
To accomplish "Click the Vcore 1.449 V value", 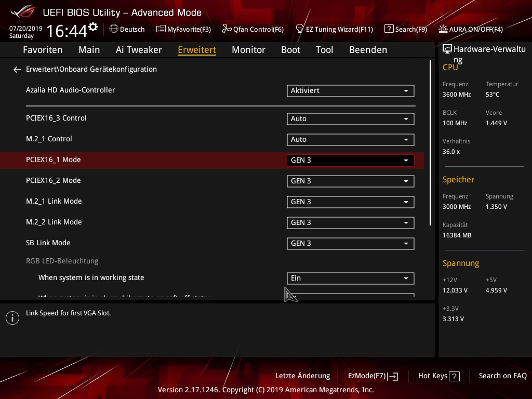I will (x=496, y=123).
